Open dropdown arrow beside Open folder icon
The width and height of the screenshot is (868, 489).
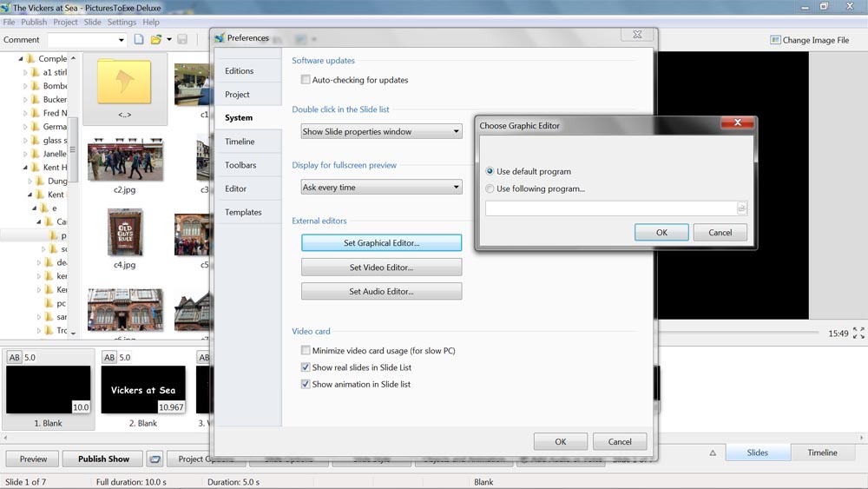[x=169, y=39]
